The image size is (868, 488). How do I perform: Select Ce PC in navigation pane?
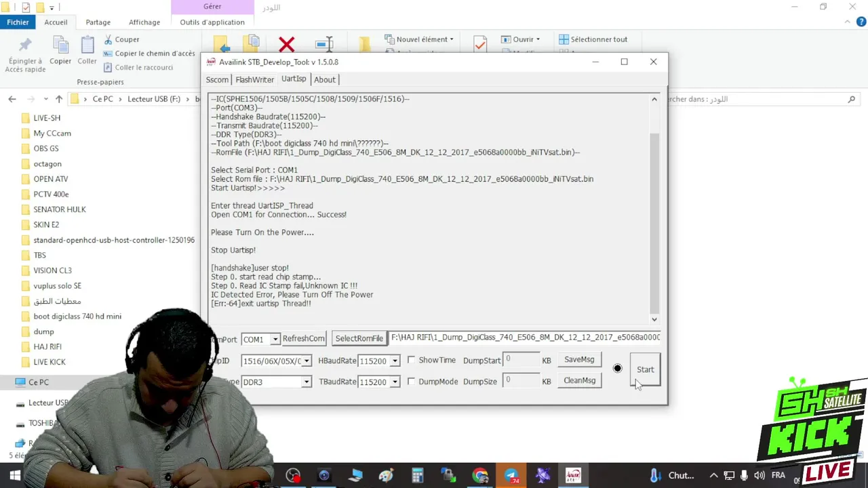pos(38,382)
